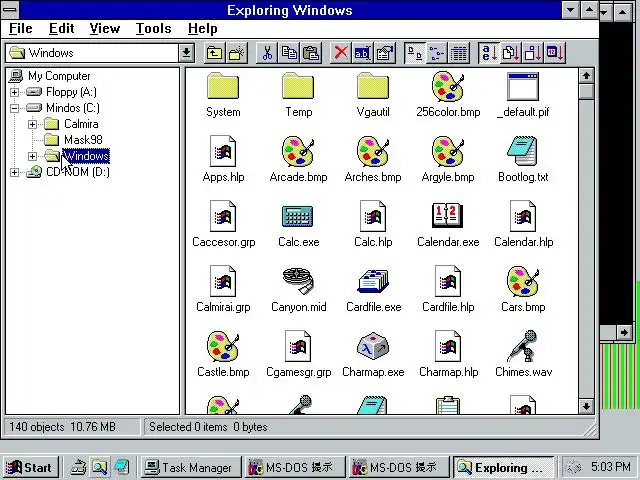
Task: Select the Vgautil folder icon
Action: pyautogui.click(x=373, y=95)
